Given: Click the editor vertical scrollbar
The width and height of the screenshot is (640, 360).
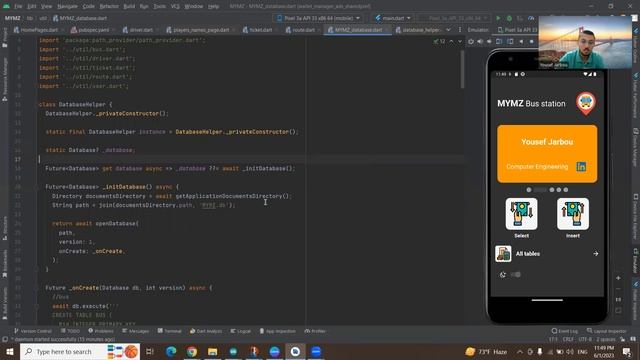Looking at the screenshot, I should pyautogui.click(x=462, y=69).
